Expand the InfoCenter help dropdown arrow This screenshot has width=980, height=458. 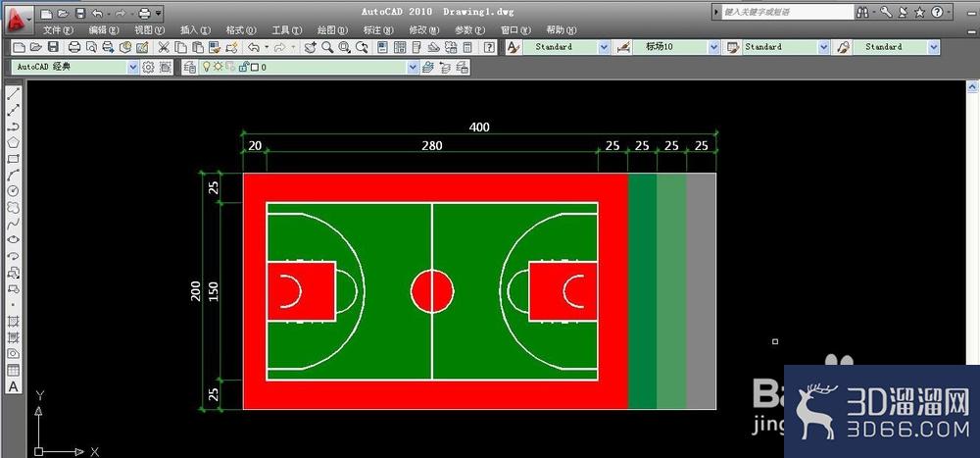[950, 12]
